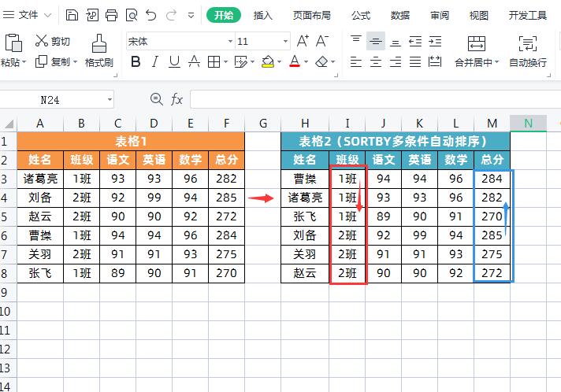Click the fill color bucket icon
The image size is (561, 392).
tap(268, 62)
